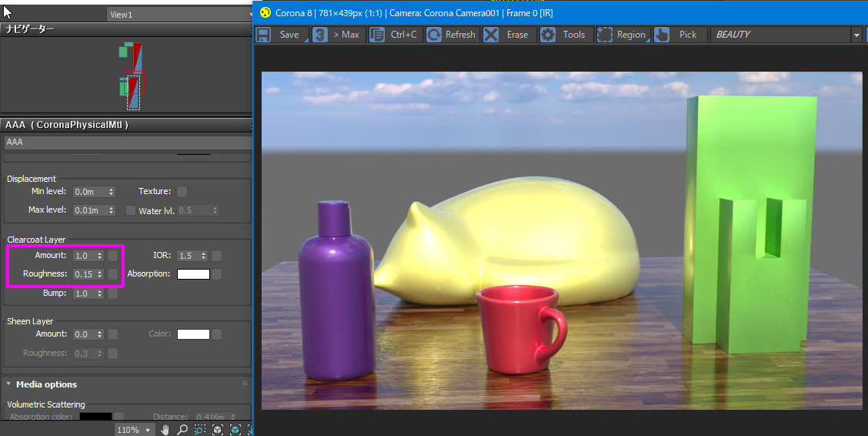Viewport: 868px width, 436px height.
Task: Activate the Zoom magnifier tool
Action: coord(182,430)
